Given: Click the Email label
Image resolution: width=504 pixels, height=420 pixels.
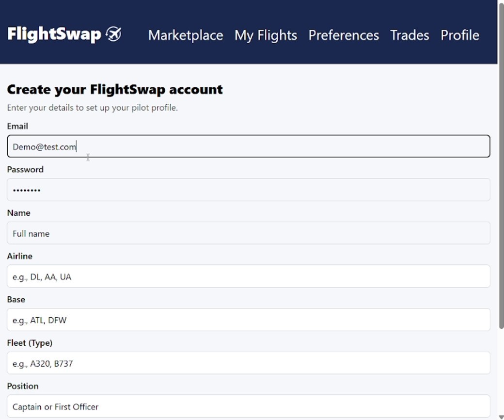Looking at the screenshot, I should coord(17,126).
